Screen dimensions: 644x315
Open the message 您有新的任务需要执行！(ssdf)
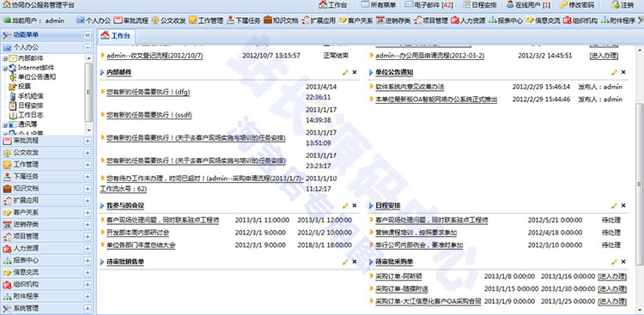coord(149,115)
